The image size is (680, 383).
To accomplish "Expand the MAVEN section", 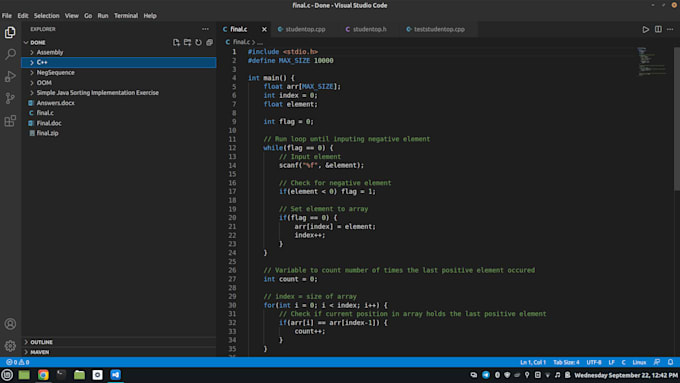I will point(118,352).
